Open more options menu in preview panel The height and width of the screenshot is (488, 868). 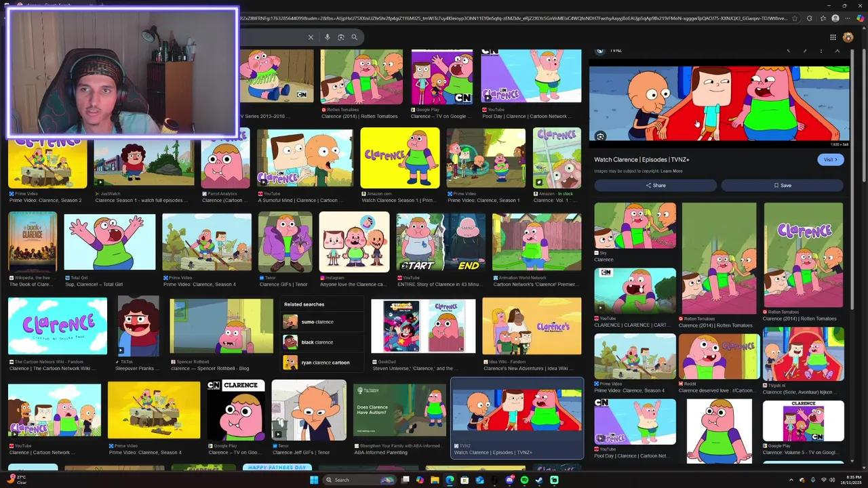click(x=821, y=51)
